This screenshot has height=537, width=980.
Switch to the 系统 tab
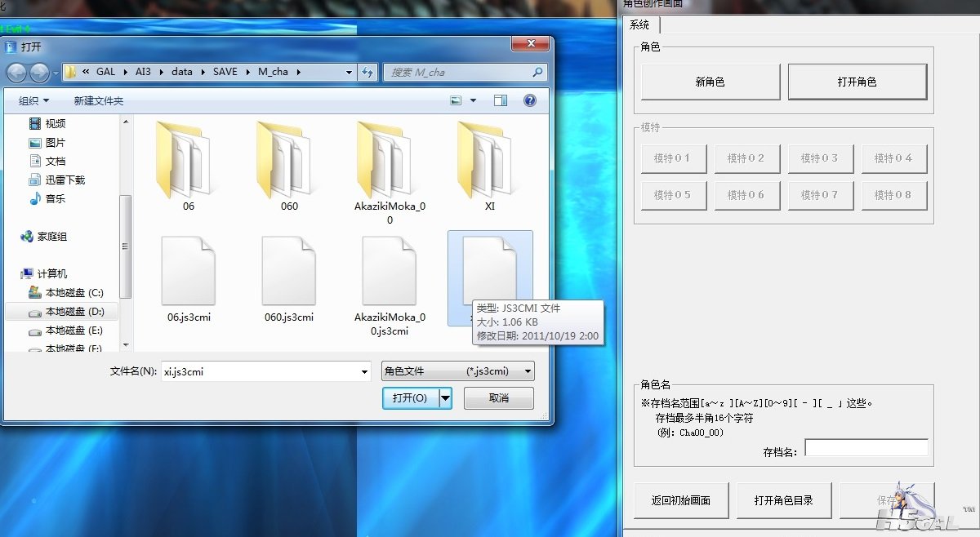(639, 25)
